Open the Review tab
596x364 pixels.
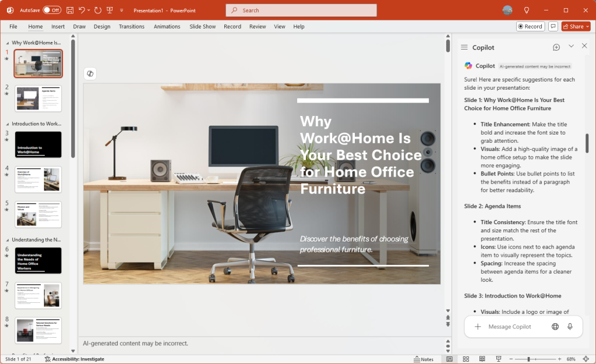point(258,26)
